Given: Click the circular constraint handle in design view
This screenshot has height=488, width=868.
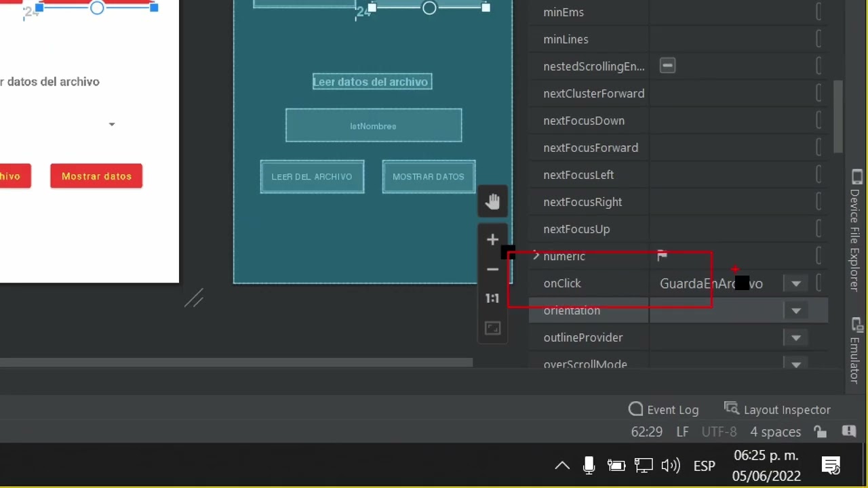Looking at the screenshot, I should (x=97, y=8).
